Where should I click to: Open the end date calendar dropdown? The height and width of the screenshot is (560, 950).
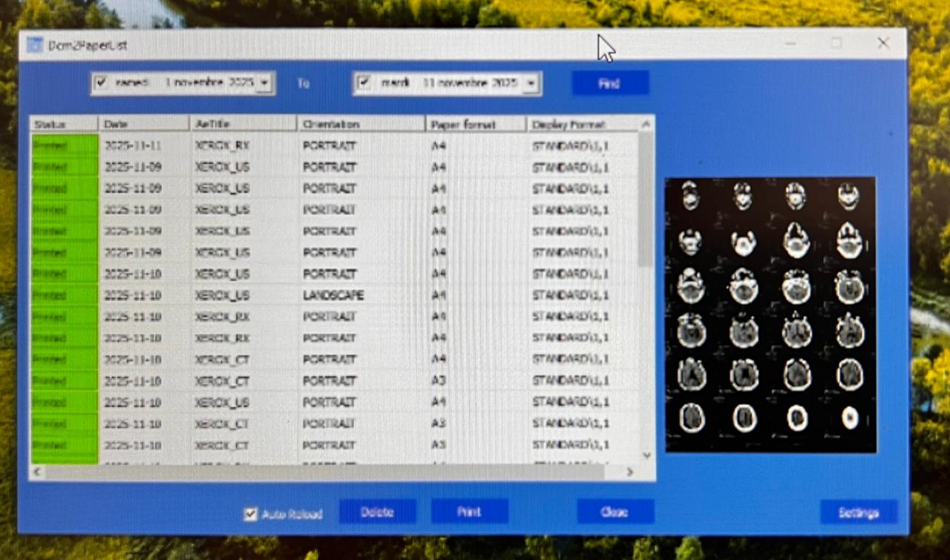[x=530, y=84]
